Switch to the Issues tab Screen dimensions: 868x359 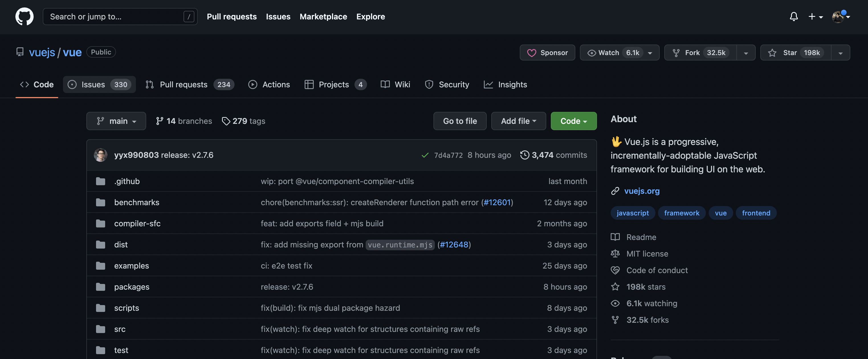click(x=99, y=84)
